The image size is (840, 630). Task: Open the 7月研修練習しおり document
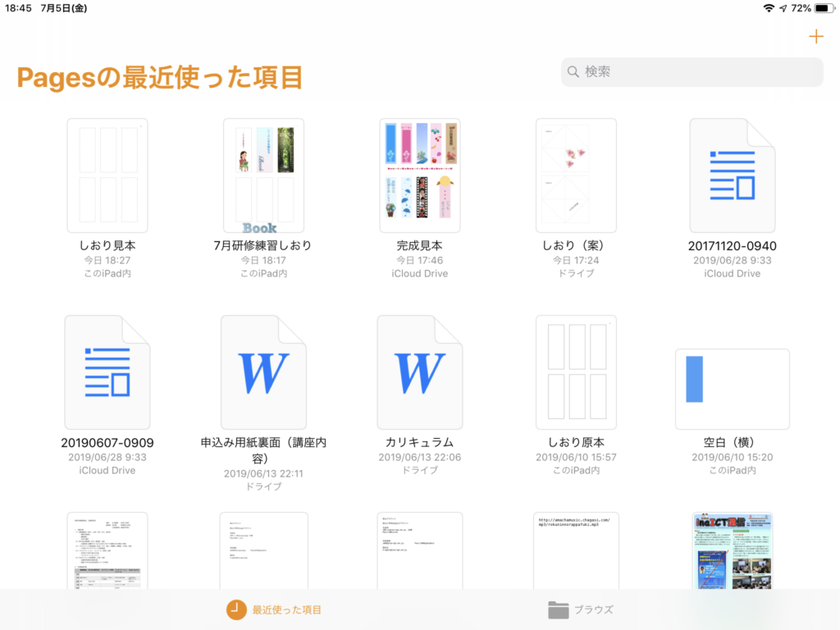[x=263, y=176]
